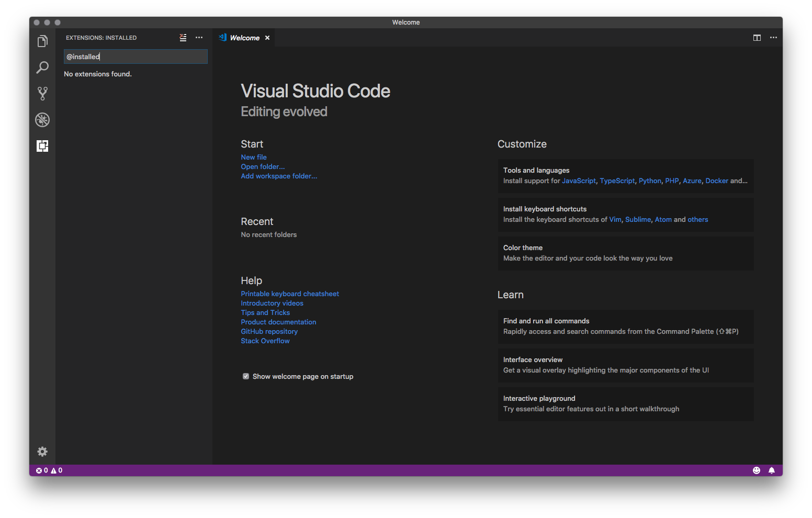Open the Debug view
Screen dimensions: 812x518
[42, 119]
